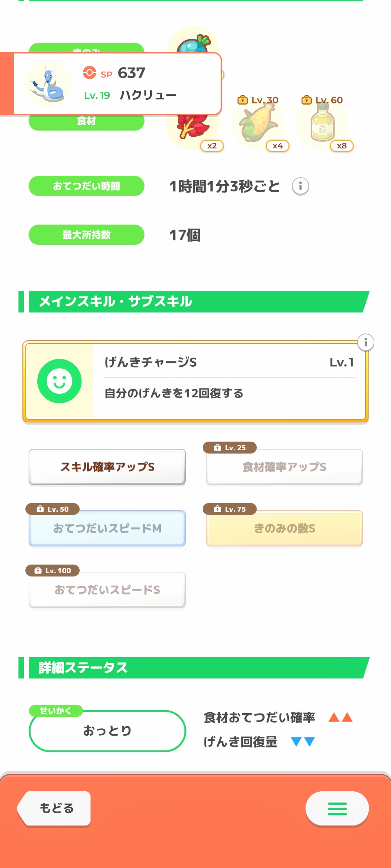Tap the hamburger menu button

(x=337, y=809)
